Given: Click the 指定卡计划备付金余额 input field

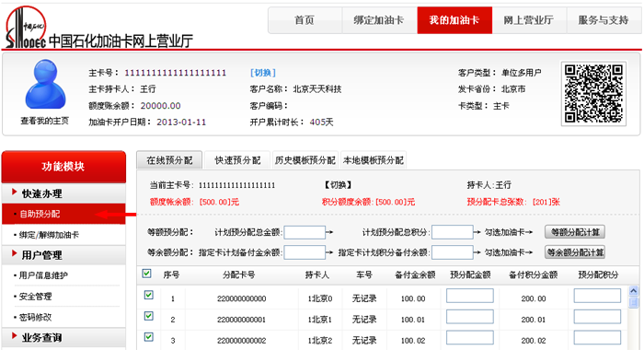Looking at the screenshot, I should [305, 252].
